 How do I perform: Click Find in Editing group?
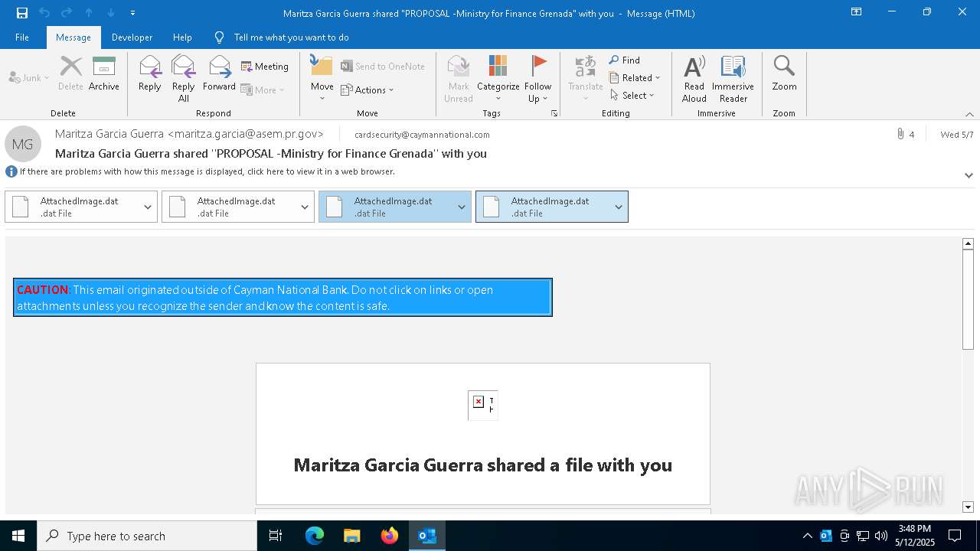pos(625,60)
